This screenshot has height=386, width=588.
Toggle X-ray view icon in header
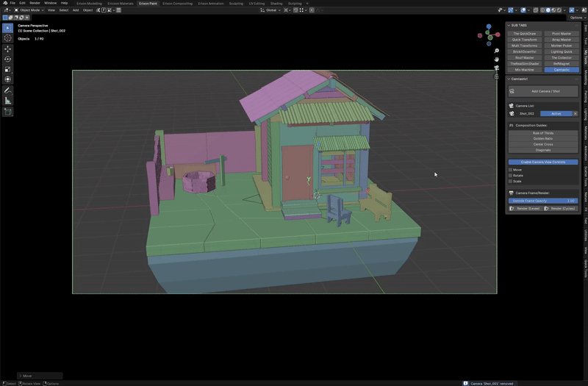click(536, 10)
